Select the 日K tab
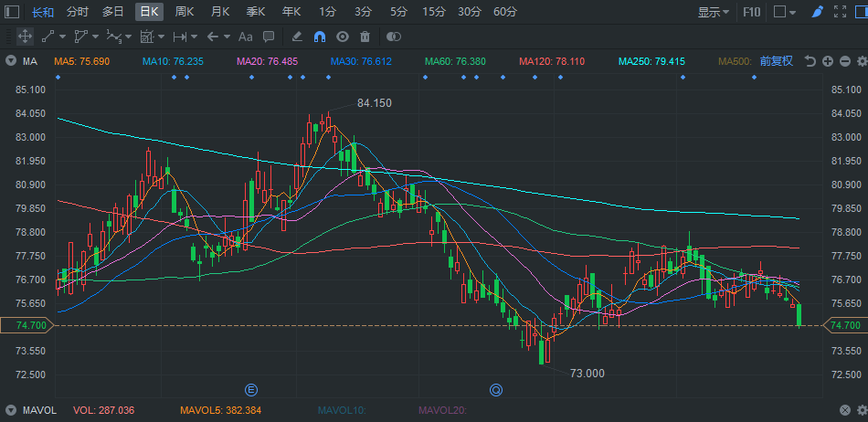868x422 pixels. [150, 12]
